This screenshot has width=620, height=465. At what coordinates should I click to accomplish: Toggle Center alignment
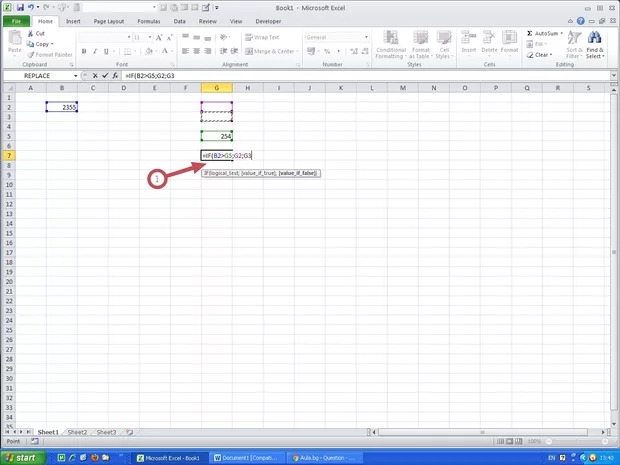click(197, 51)
